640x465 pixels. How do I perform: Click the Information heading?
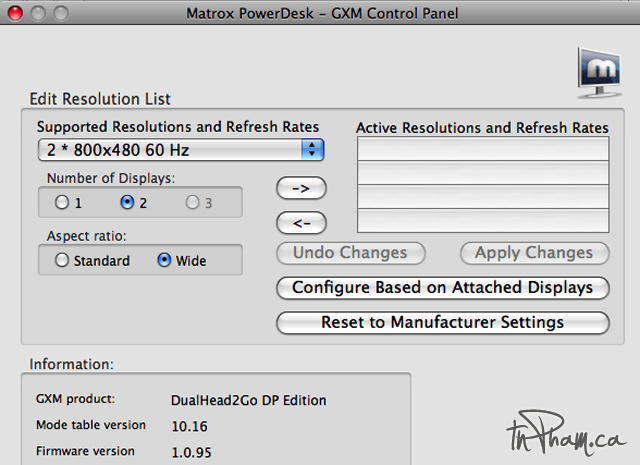71,364
